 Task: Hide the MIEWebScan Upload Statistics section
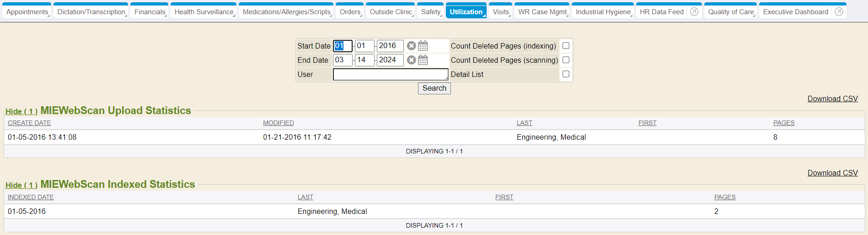21,111
